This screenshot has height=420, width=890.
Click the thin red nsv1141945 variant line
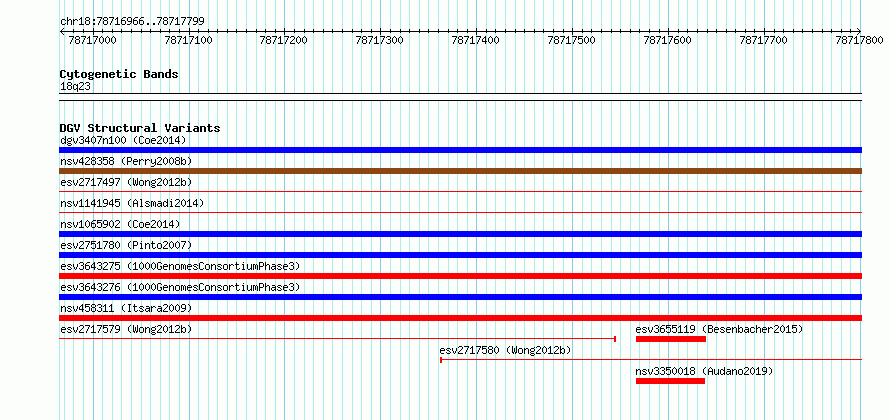[x=460, y=213]
